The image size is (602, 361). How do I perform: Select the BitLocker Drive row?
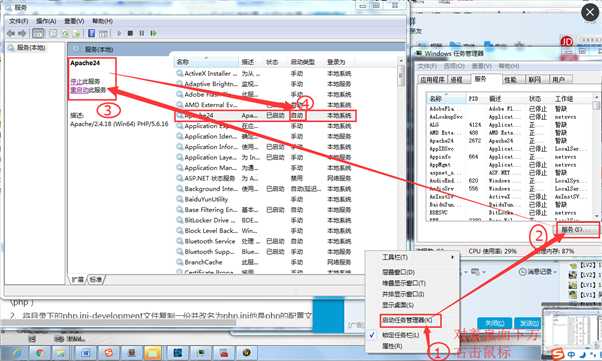(x=265, y=220)
